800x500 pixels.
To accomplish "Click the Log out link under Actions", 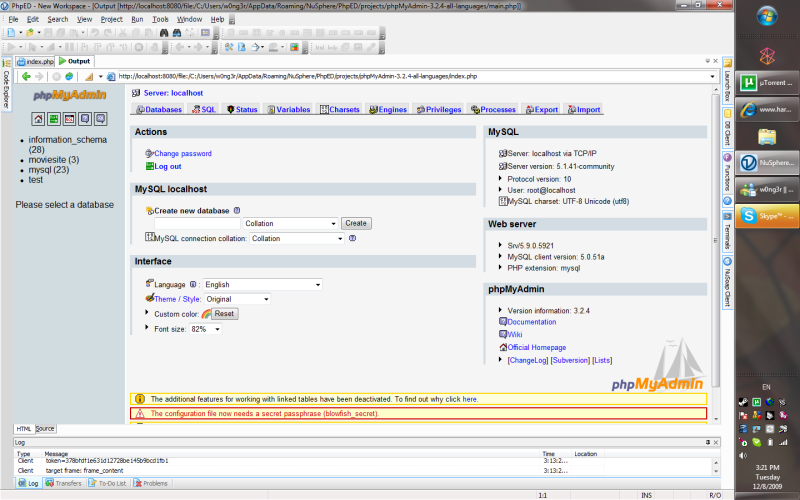I will [x=168, y=166].
